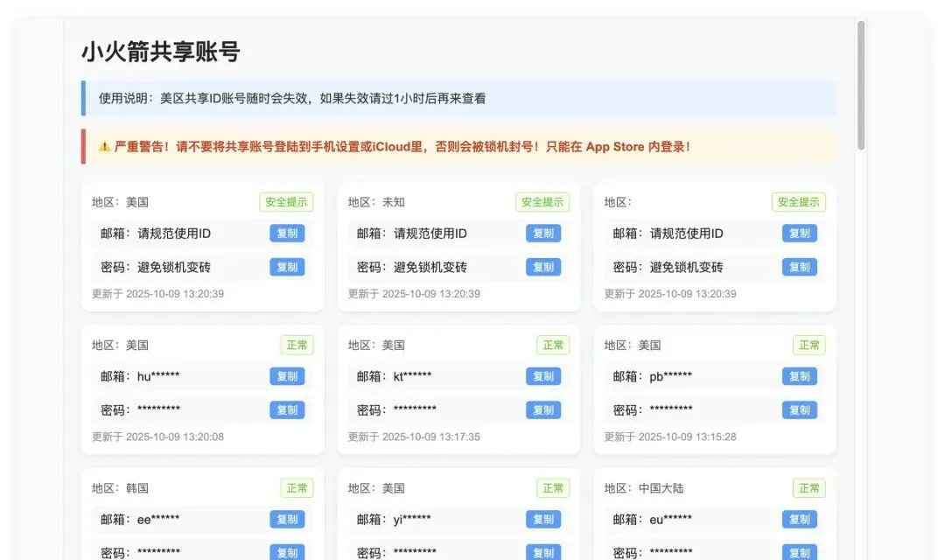Click the 地区:未知 region label
945x560 pixels.
click(376, 202)
